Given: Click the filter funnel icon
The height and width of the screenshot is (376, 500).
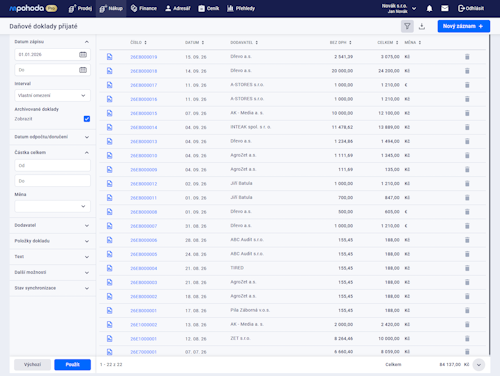Looking at the screenshot, I should tap(407, 26).
